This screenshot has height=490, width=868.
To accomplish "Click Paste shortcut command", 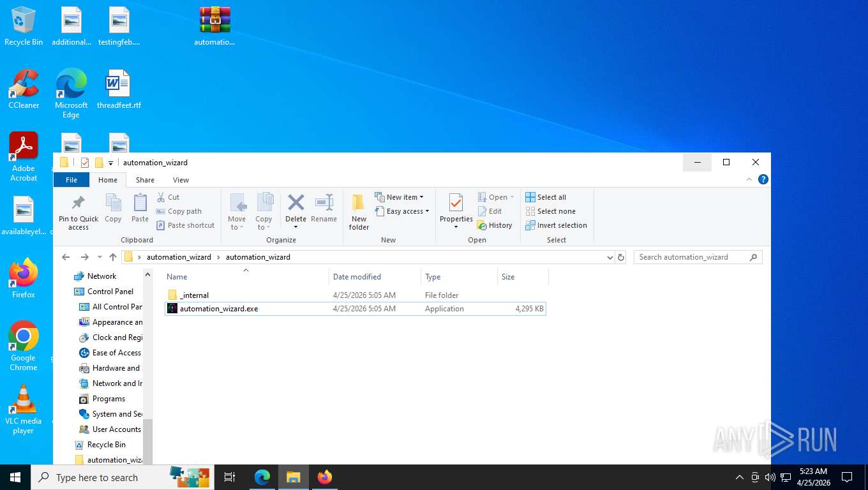I will 185,225.
